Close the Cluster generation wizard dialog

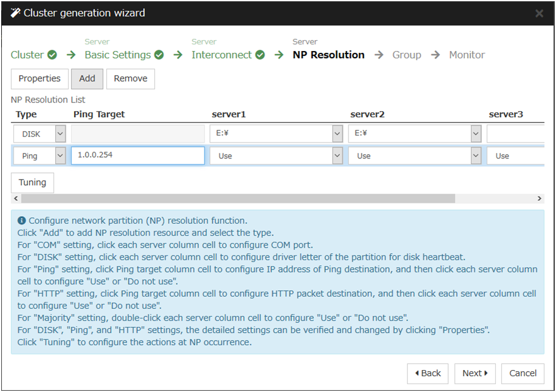click(539, 13)
